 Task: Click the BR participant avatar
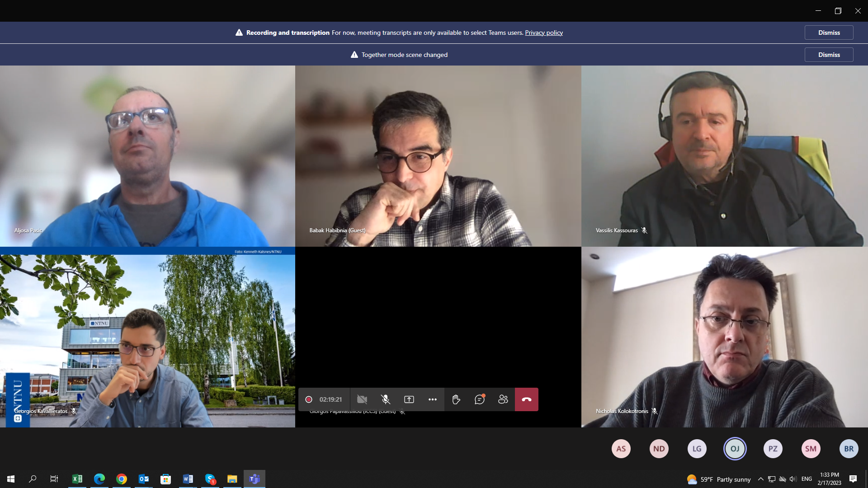tap(849, 449)
